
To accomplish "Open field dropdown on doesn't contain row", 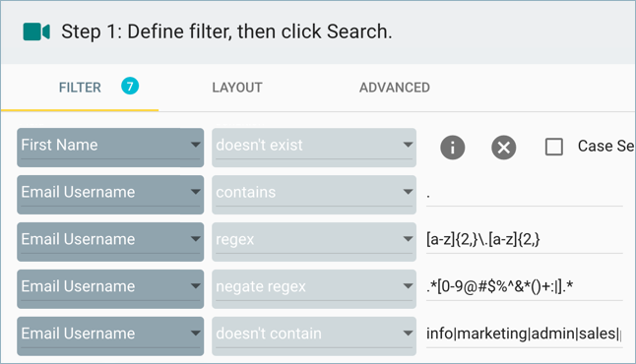I will click(x=110, y=336).
